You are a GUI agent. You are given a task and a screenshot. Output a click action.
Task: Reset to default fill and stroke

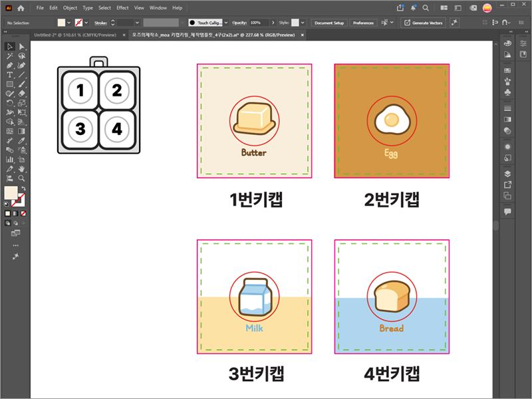coord(7,204)
